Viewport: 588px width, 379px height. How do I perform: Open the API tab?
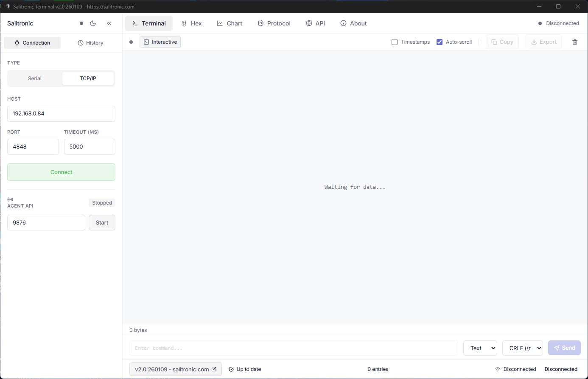[x=315, y=23]
